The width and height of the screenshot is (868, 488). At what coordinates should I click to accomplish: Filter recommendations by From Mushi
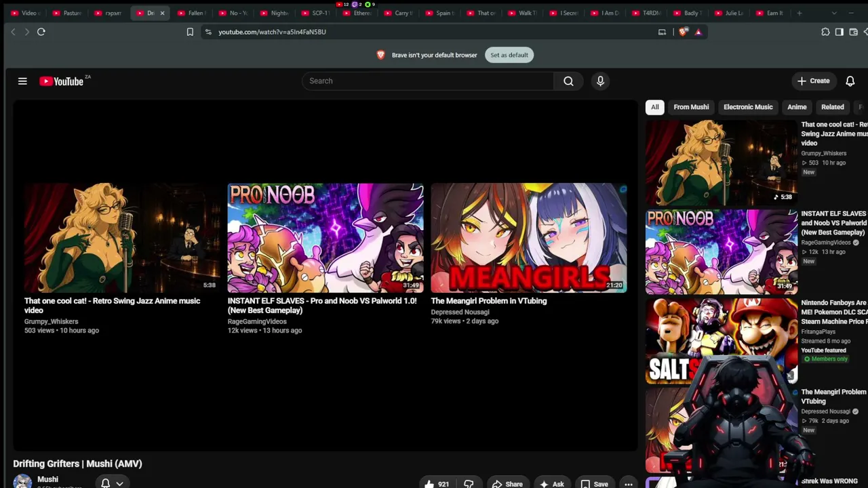pos(691,107)
